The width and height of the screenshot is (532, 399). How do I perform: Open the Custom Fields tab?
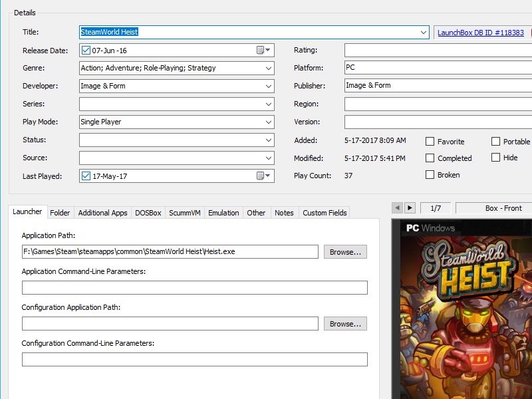tap(325, 213)
